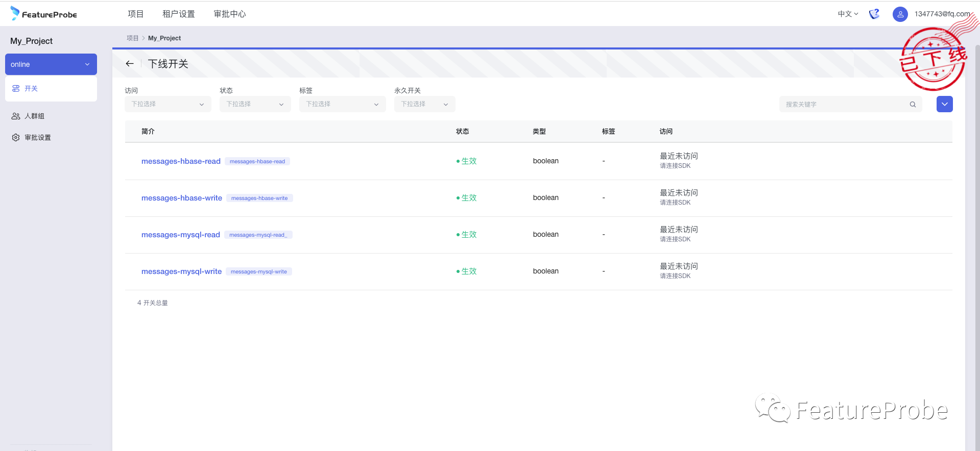Click the FeatureProbe logo
Viewport: 980px width, 451px height.
click(43, 14)
